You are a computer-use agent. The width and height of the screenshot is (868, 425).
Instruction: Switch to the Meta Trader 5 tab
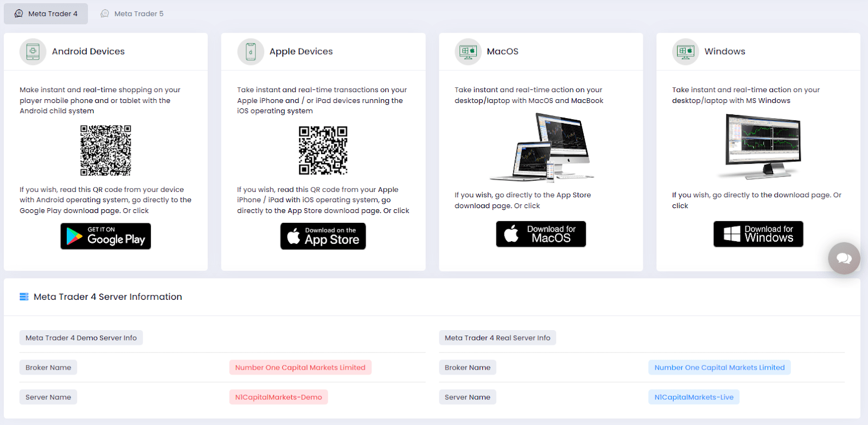[x=132, y=14]
